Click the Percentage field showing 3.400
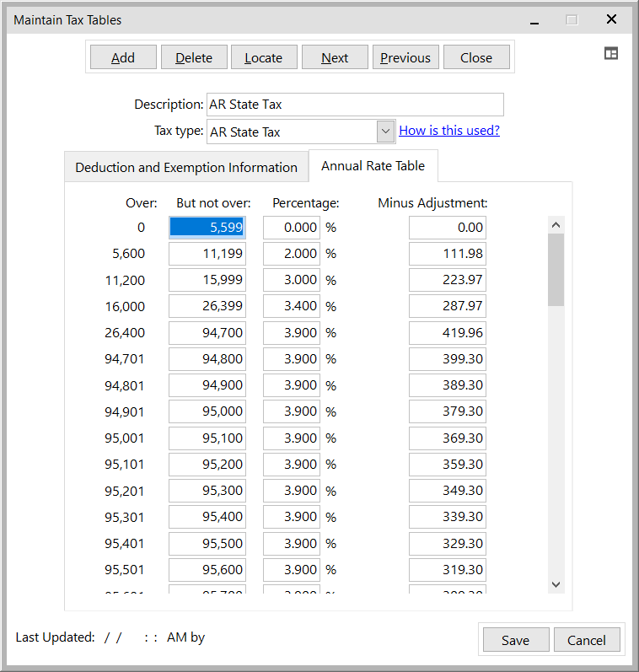The width and height of the screenshot is (639, 672). (292, 306)
